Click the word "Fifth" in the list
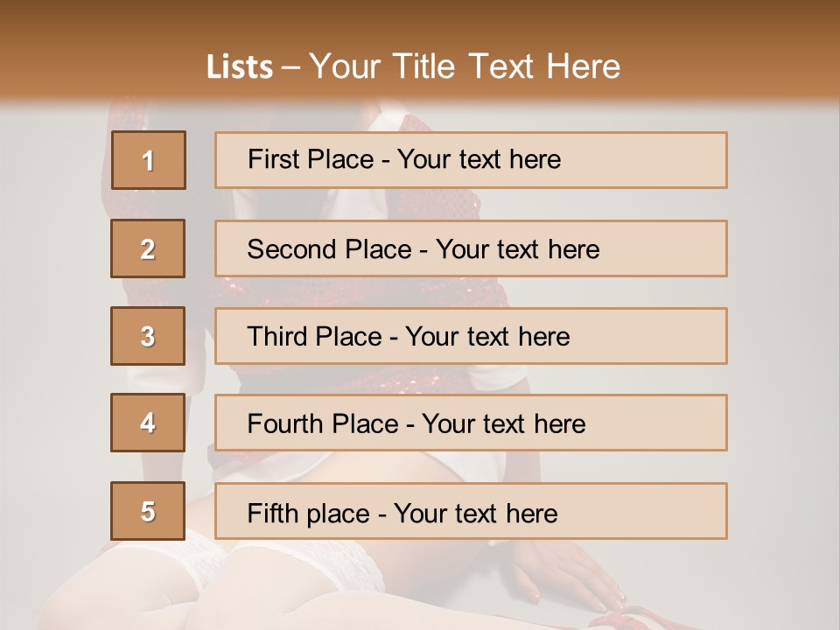This screenshot has height=630, width=840. tap(273, 512)
